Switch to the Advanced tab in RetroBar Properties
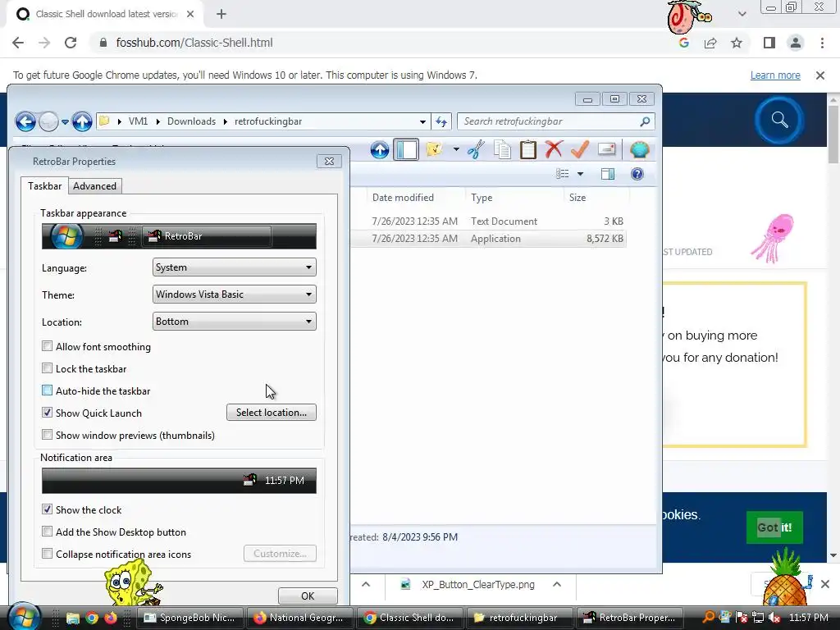840x630 pixels. point(95,186)
